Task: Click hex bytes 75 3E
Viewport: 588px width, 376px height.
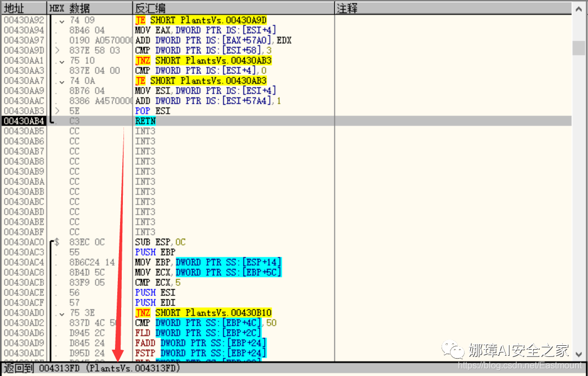Action: coord(82,313)
